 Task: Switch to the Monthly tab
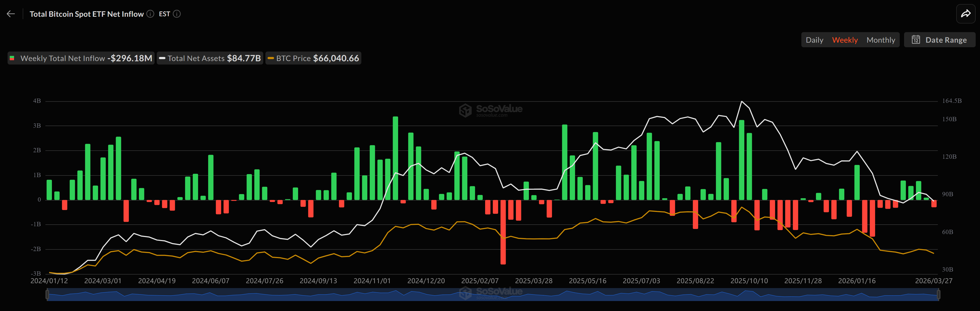[x=881, y=39]
